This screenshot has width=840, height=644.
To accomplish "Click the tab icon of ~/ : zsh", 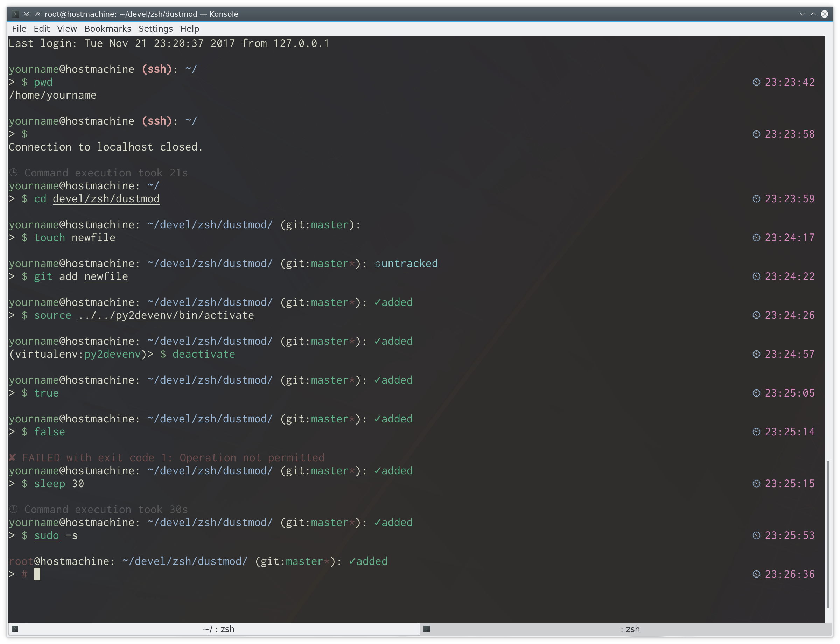I will (x=15, y=629).
